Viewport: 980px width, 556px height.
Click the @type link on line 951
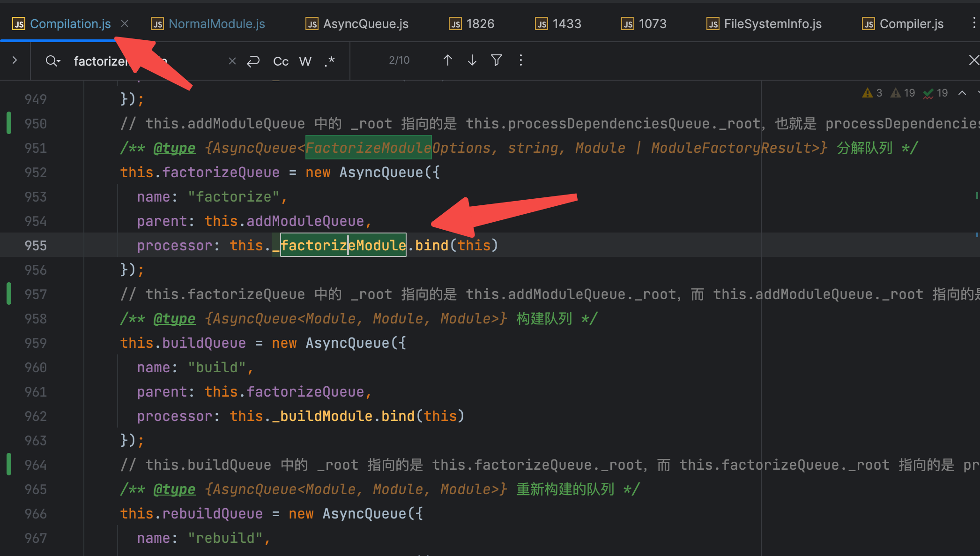174,149
